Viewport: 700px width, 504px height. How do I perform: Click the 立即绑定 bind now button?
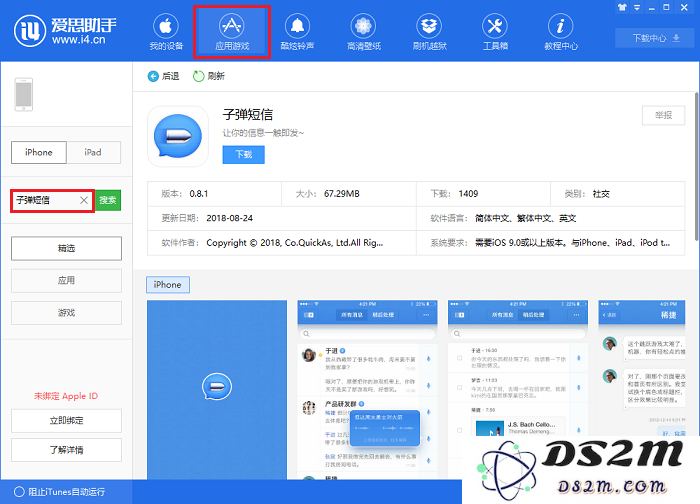tap(67, 421)
